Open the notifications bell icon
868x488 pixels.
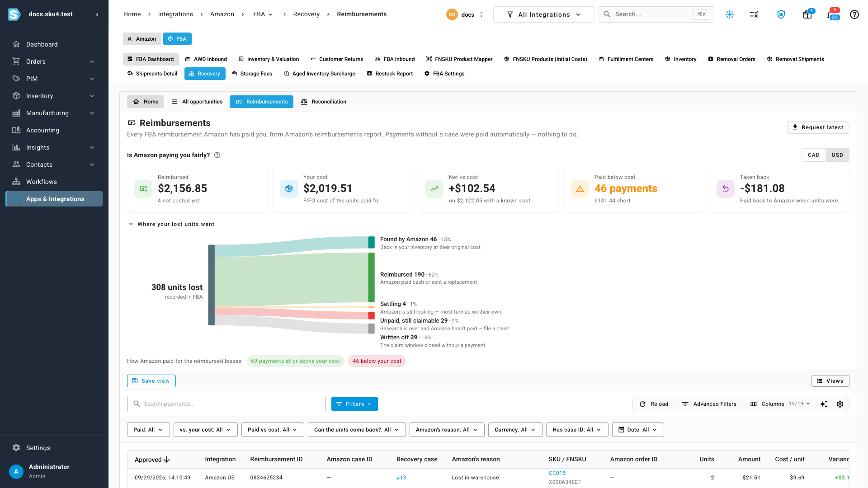[x=832, y=14]
